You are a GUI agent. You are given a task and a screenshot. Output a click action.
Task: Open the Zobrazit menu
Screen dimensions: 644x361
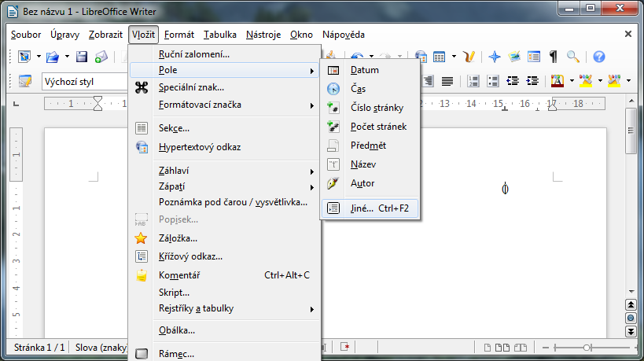(105, 35)
